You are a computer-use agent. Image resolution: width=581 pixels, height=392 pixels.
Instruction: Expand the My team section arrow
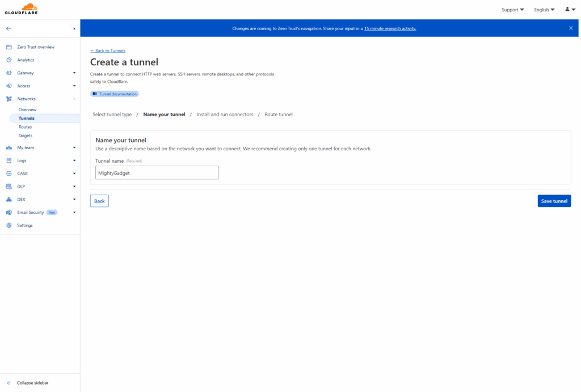(x=74, y=147)
